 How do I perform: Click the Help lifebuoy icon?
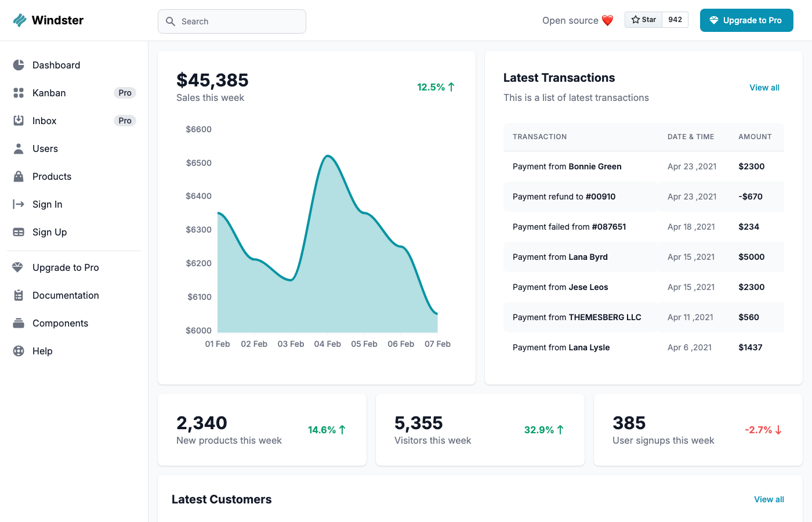19,351
